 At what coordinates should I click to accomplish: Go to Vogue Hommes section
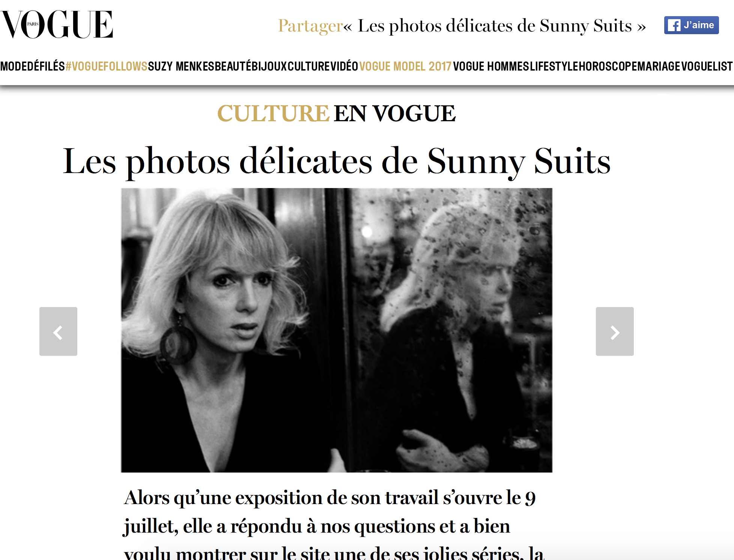491,66
